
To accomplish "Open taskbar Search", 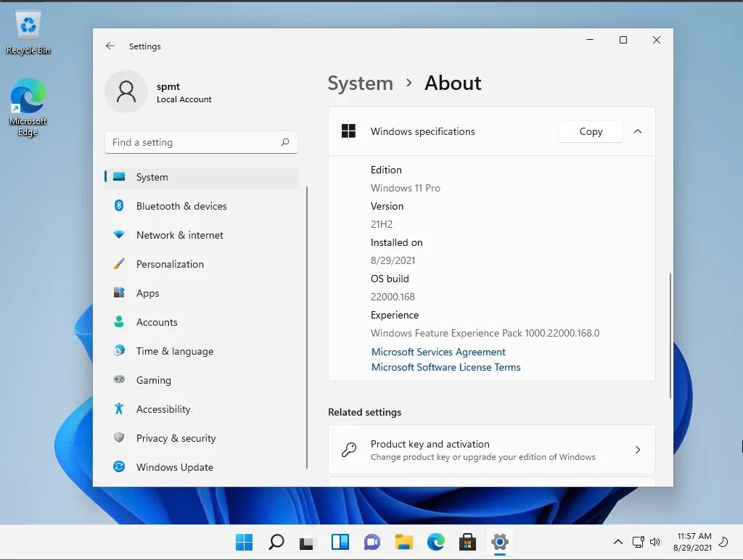I will [x=276, y=542].
